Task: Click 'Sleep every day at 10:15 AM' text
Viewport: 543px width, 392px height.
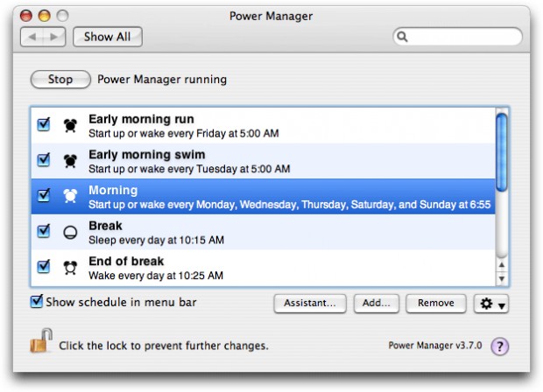Action: point(156,240)
